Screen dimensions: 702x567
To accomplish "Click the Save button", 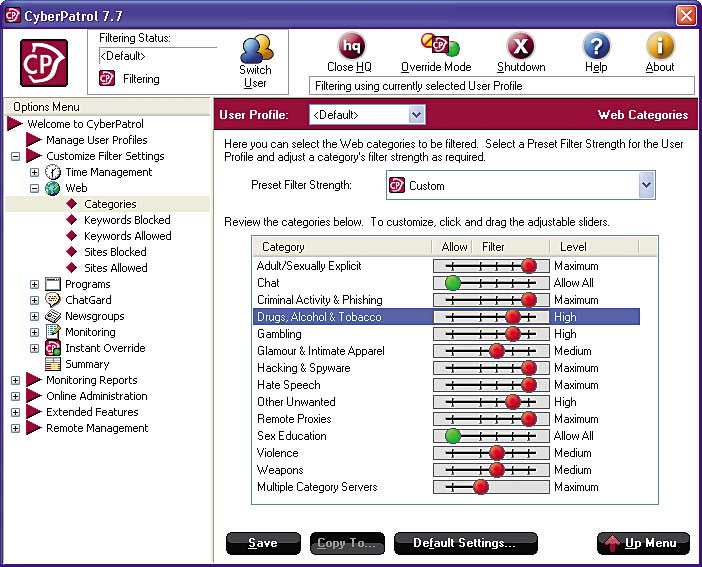I will [263, 543].
